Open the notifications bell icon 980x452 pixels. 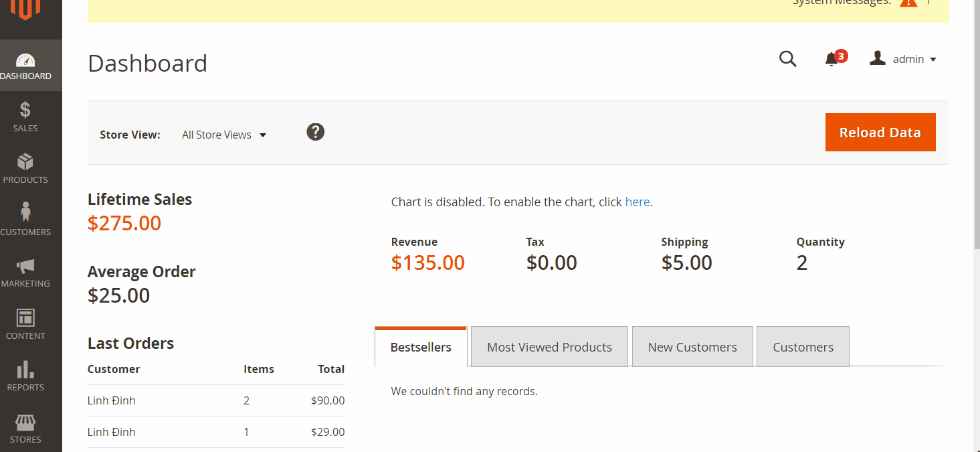click(831, 59)
